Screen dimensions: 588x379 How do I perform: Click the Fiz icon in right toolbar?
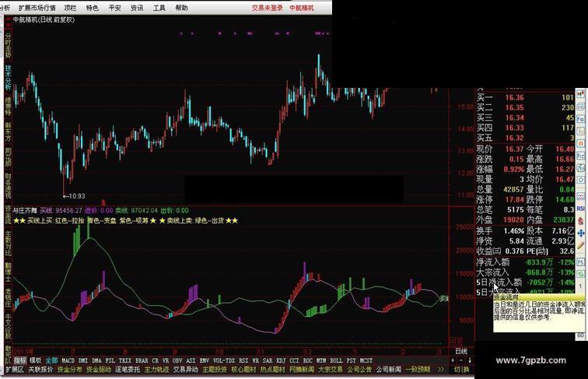pyautogui.click(x=580, y=155)
